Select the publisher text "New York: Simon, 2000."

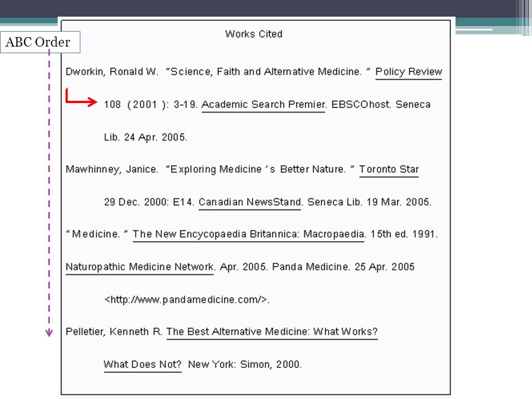pyautogui.click(x=244, y=365)
